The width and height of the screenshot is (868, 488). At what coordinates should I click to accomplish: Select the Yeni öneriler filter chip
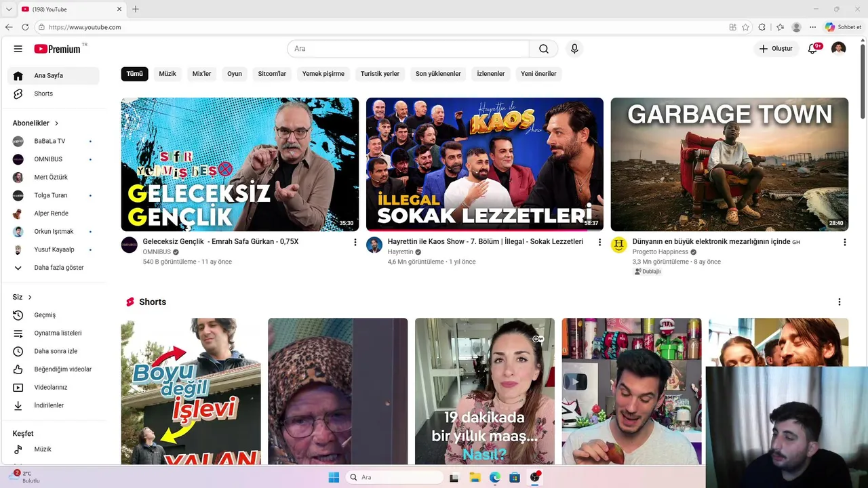[x=538, y=74]
